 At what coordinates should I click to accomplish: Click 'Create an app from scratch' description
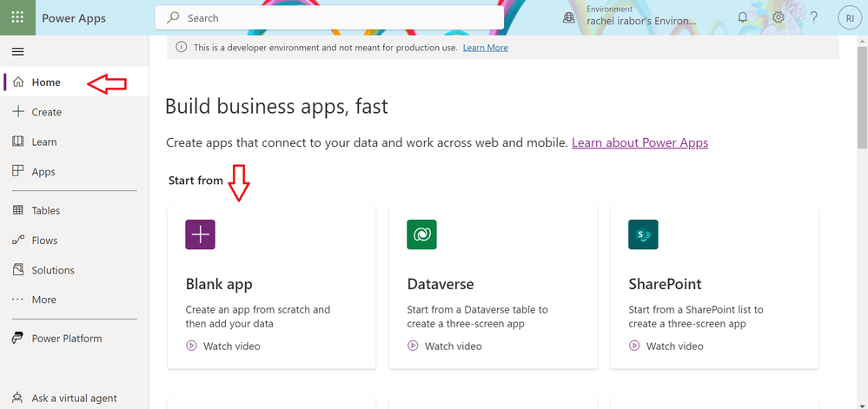[x=258, y=317]
